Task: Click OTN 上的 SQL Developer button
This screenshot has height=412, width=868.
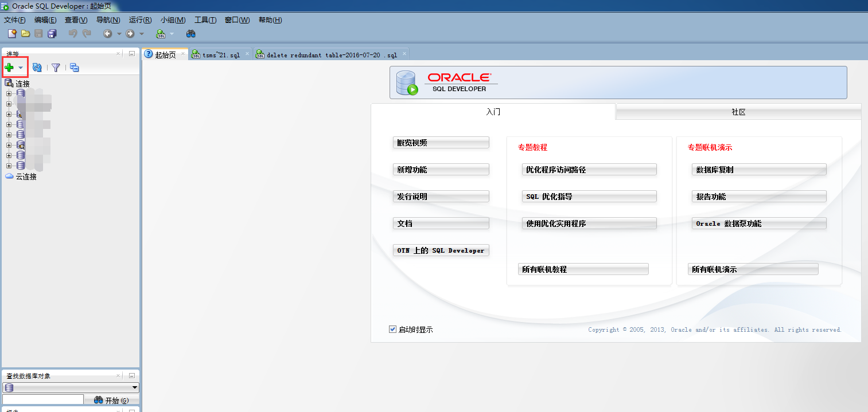Action: click(441, 250)
